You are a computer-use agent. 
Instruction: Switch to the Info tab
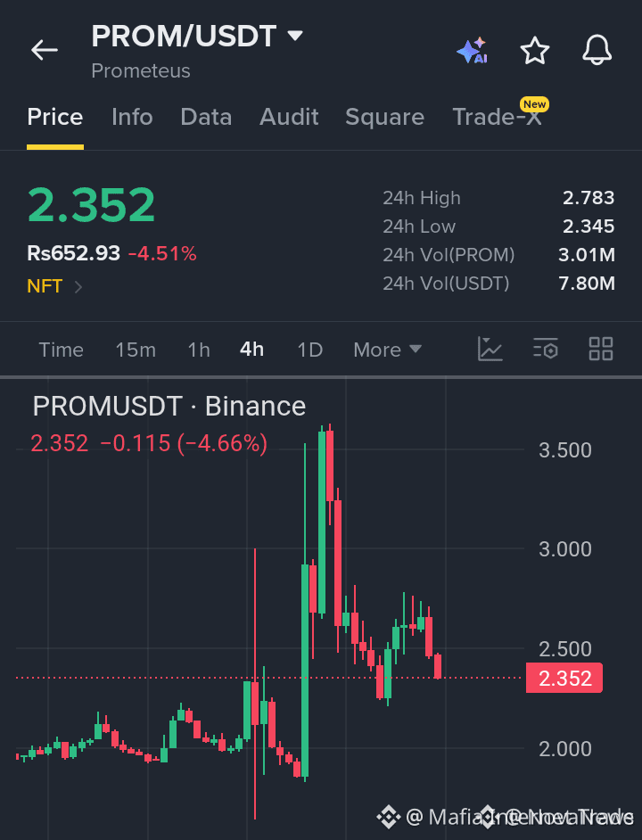click(132, 117)
